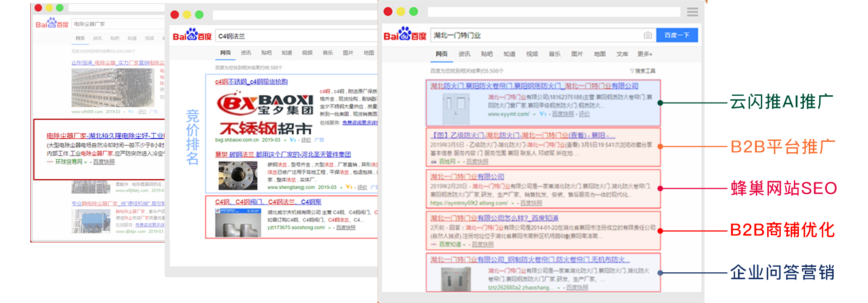Image resolution: width=868 pixels, height=303 pixels.
Task: Click the BAOXI 宝夕集团 logo image
Action: click(x=265, y=104)
